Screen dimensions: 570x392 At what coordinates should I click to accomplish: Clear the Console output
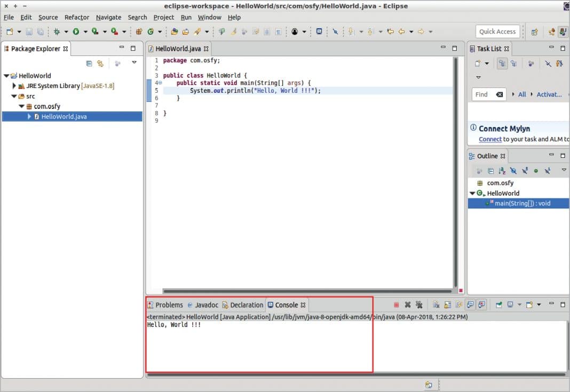pos(436,304)
